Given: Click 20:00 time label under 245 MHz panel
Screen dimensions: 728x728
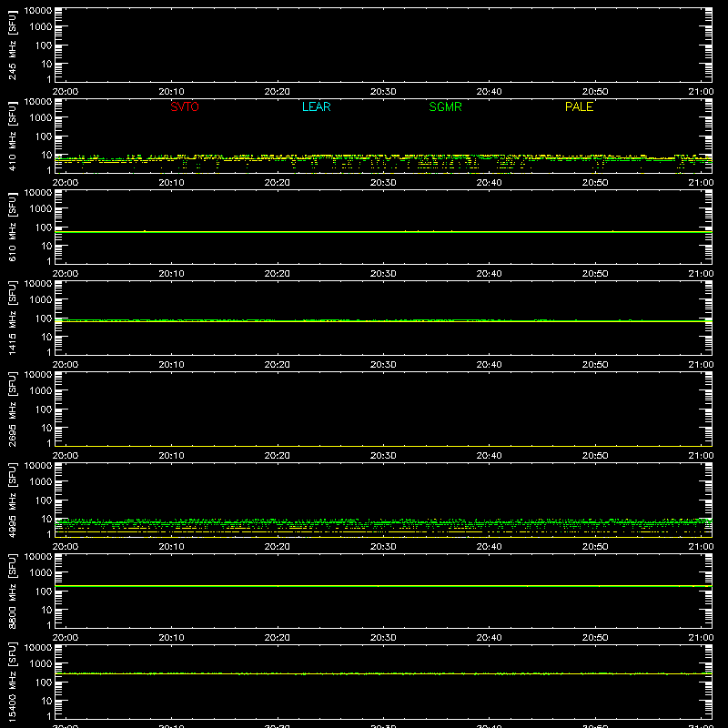Looking at the screenshot, I should [65, 92].
